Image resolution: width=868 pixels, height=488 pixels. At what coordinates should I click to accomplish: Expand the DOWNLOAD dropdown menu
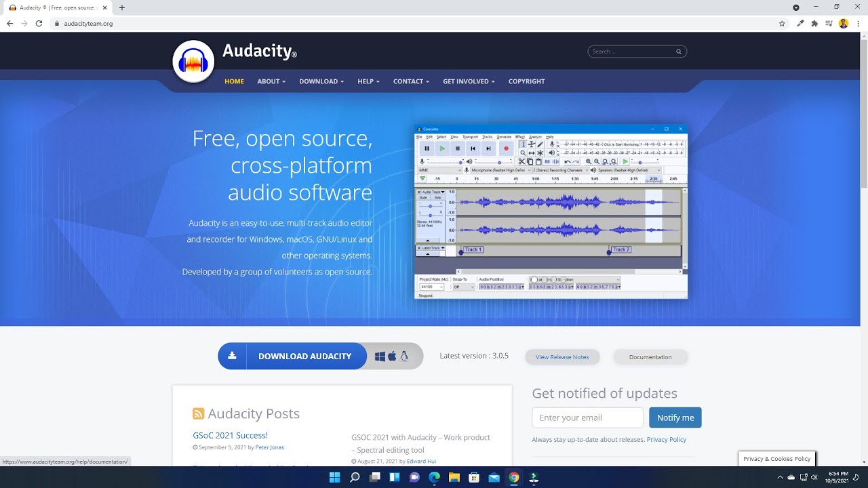(321, 81)
